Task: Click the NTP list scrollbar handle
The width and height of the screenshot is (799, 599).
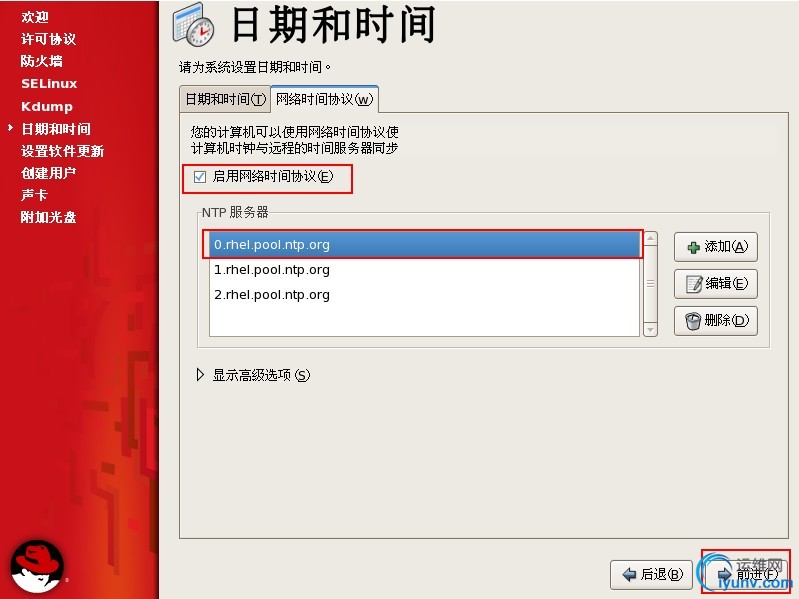Action: point(650,284)
